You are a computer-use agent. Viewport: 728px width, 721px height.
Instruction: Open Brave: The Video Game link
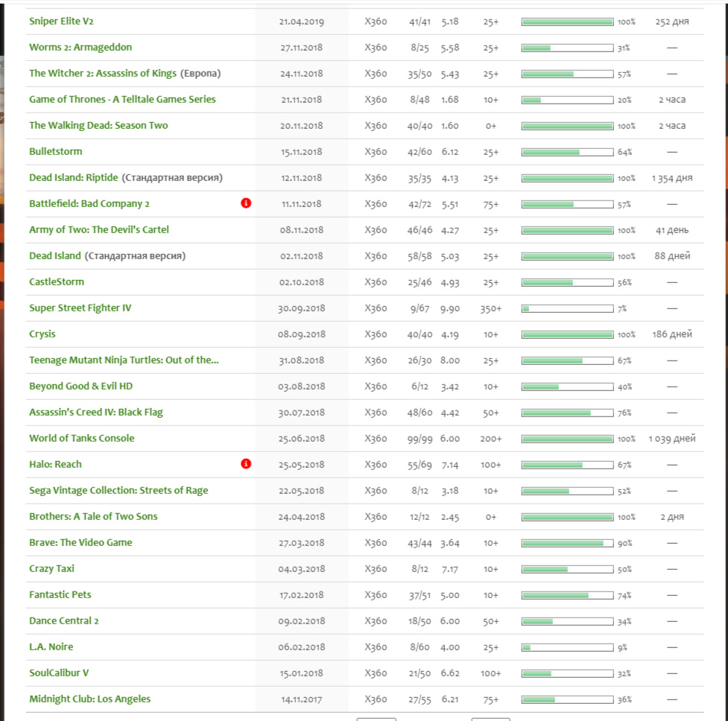[x=80, y=542]
